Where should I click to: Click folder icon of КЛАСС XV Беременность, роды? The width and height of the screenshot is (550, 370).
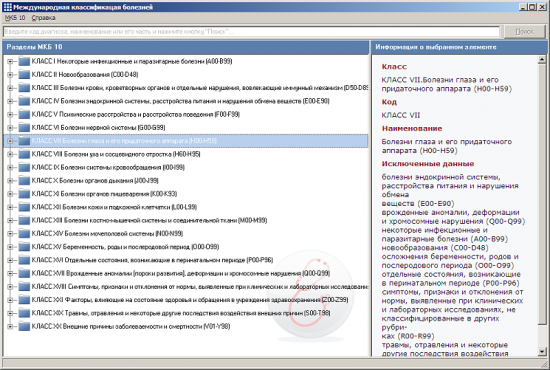point(24,247)
